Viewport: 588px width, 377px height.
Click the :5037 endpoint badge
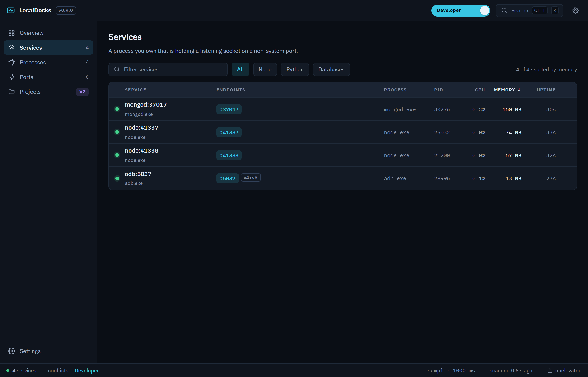tap(227, 178)
